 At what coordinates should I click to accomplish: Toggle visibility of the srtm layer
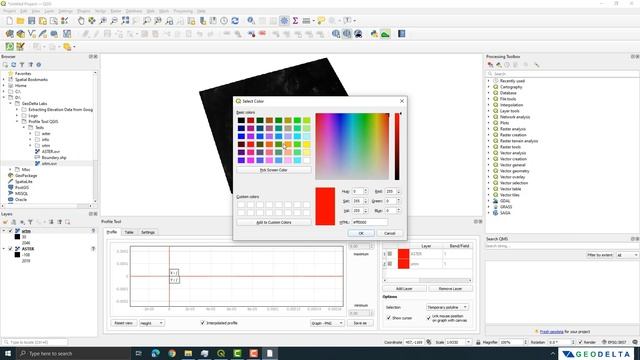[x=11, y=231]
